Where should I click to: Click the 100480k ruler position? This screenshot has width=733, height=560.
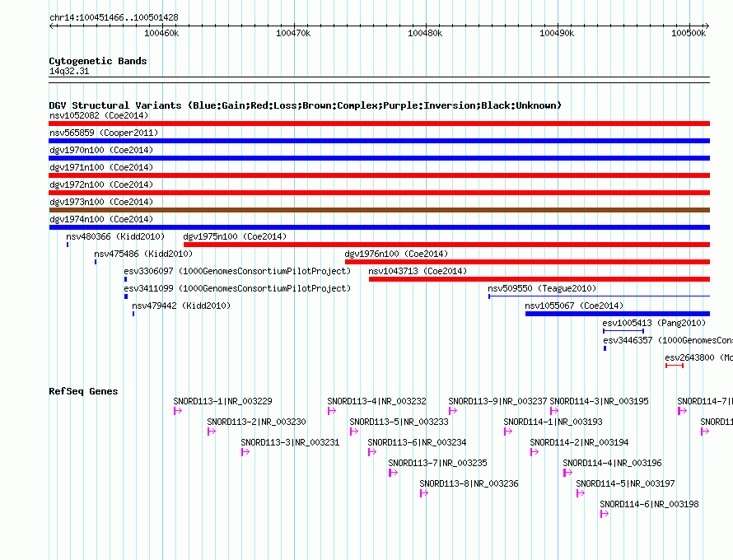(x=426, y=33)
